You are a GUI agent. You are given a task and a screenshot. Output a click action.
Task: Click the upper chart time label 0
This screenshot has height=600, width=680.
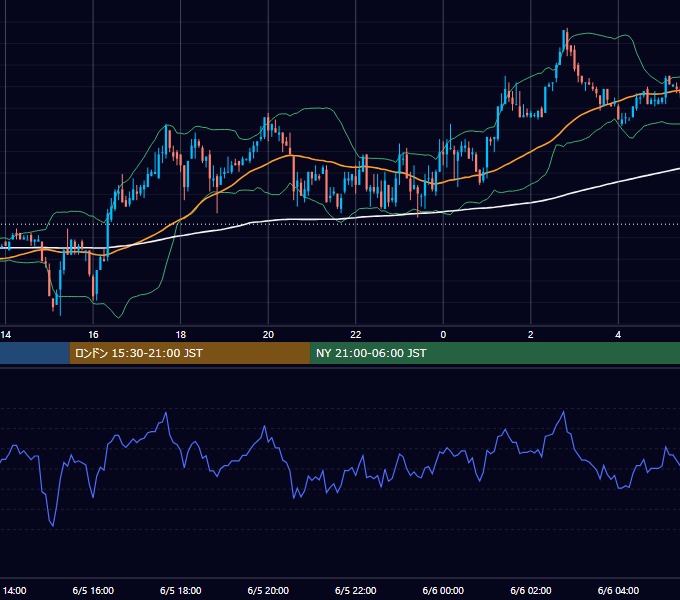[x=443, y=335]
